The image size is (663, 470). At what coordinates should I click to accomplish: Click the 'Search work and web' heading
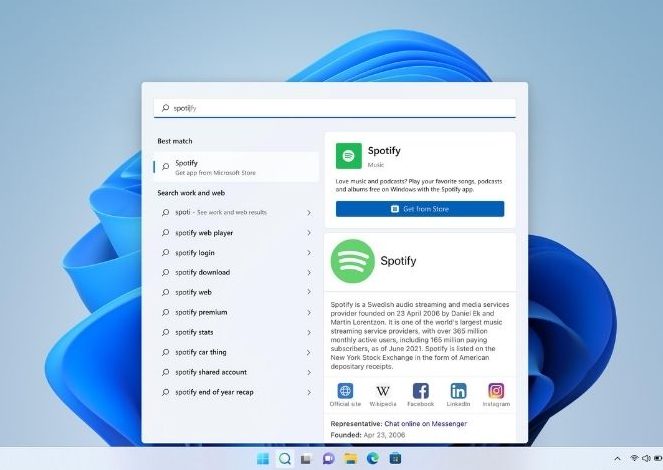(x=191, y=193)
